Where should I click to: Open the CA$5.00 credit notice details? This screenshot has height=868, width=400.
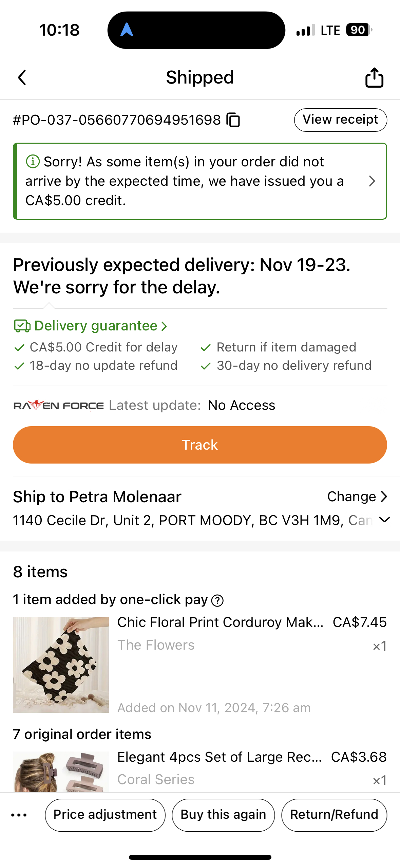click(x=372, y=181)
